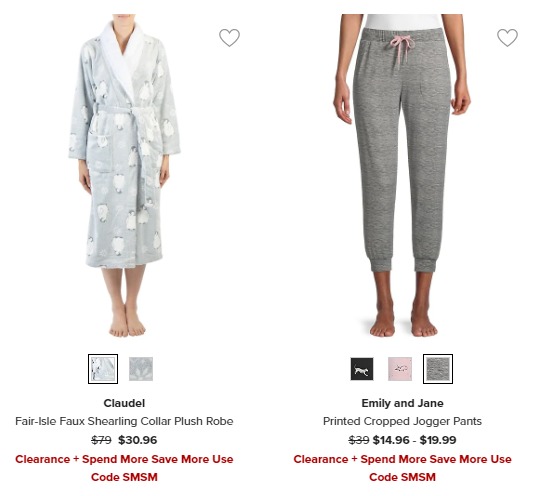The image size is (547, 496).
Task: Choose grey fair-isle robe color swatch
Action: point(141,369)
